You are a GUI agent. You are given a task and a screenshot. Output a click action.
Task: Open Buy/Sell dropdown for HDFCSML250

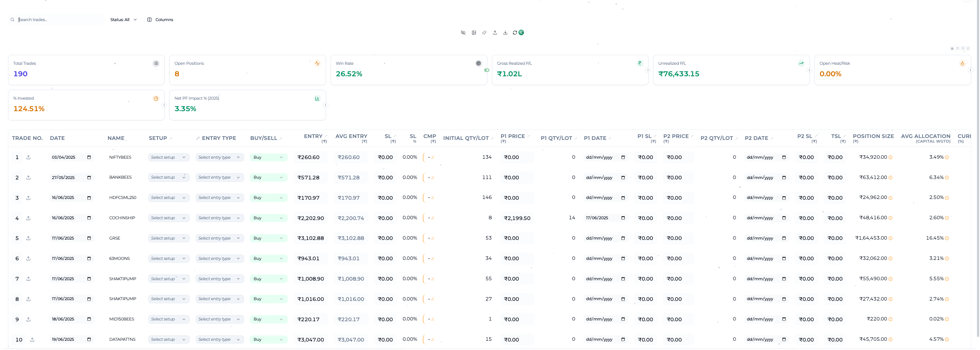click(268, 198)
